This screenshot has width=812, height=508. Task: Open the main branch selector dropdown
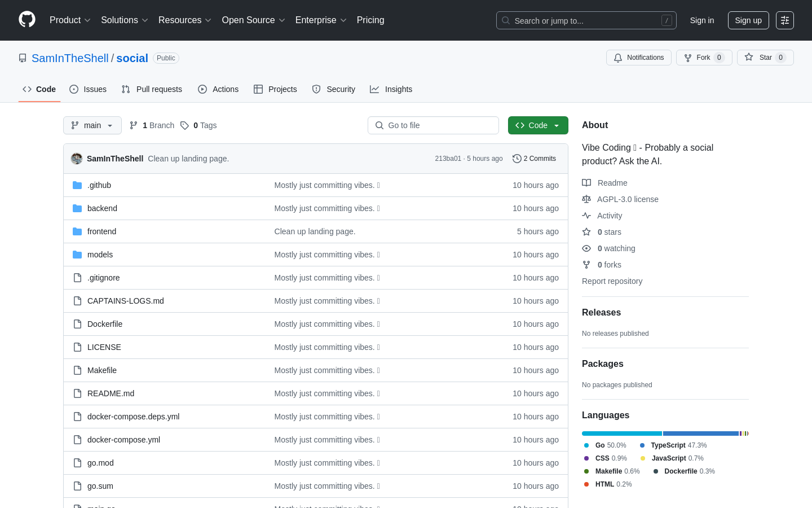coord(92,125)
